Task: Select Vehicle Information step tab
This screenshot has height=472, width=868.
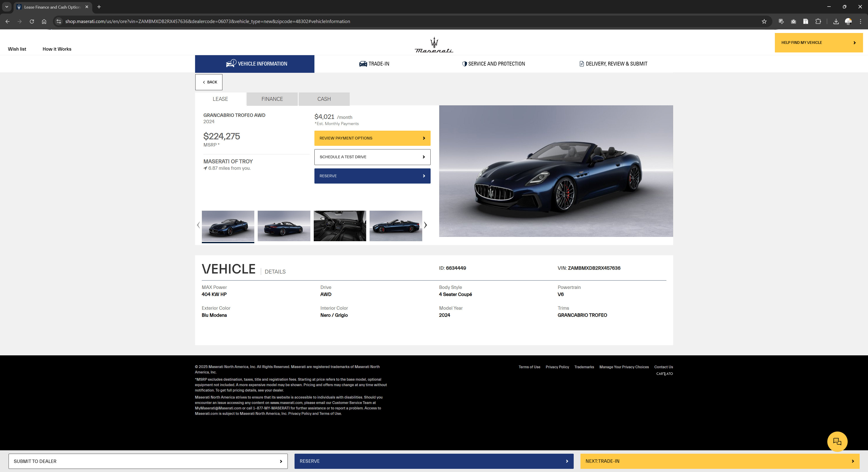Action: pos(254,64)
